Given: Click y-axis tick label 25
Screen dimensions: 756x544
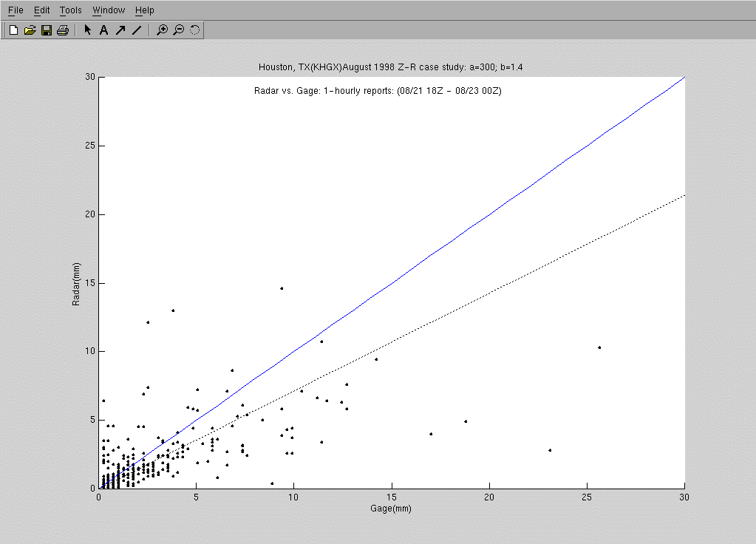Looking at the screenshot, I should [90, 146].
